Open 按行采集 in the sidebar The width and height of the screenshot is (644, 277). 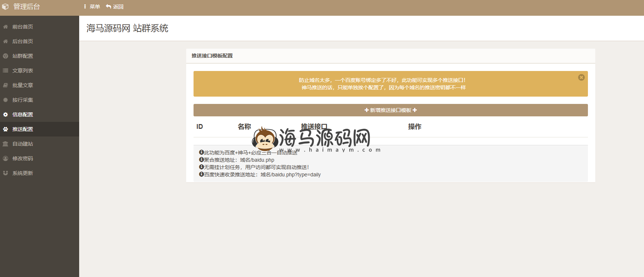pos(22,100)
